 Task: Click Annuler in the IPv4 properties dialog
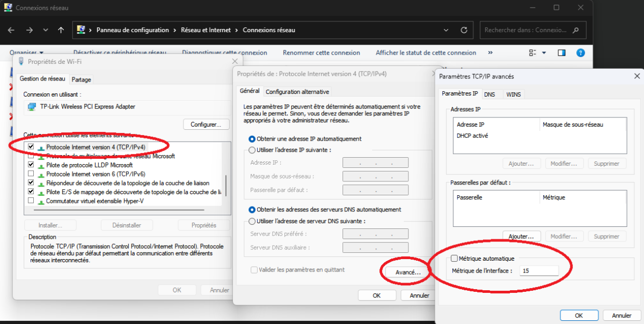pos(419,296)
